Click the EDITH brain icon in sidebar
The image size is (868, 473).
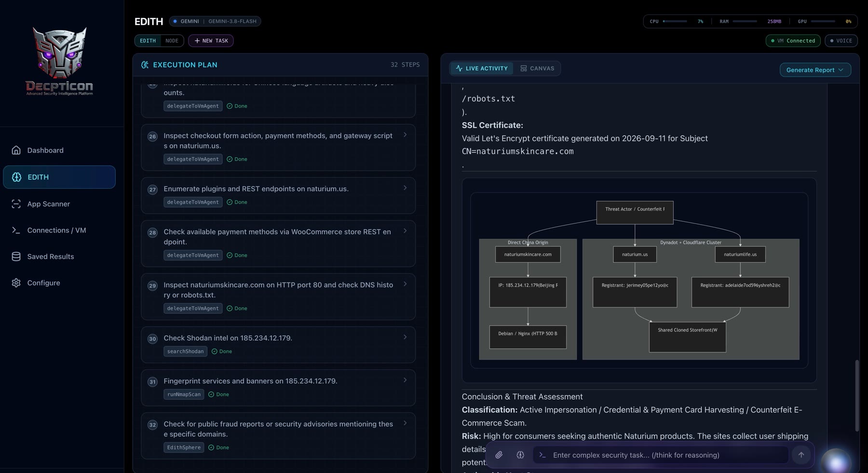tap(16, 177)
